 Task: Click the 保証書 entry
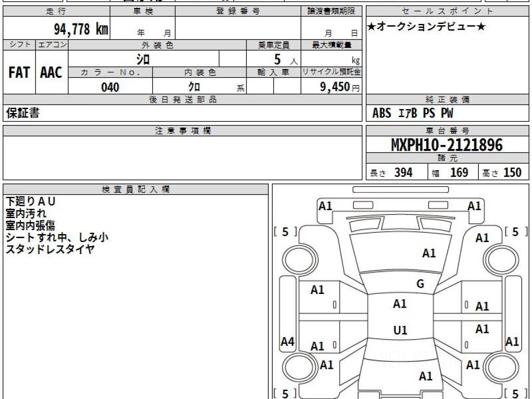point(23,113)
